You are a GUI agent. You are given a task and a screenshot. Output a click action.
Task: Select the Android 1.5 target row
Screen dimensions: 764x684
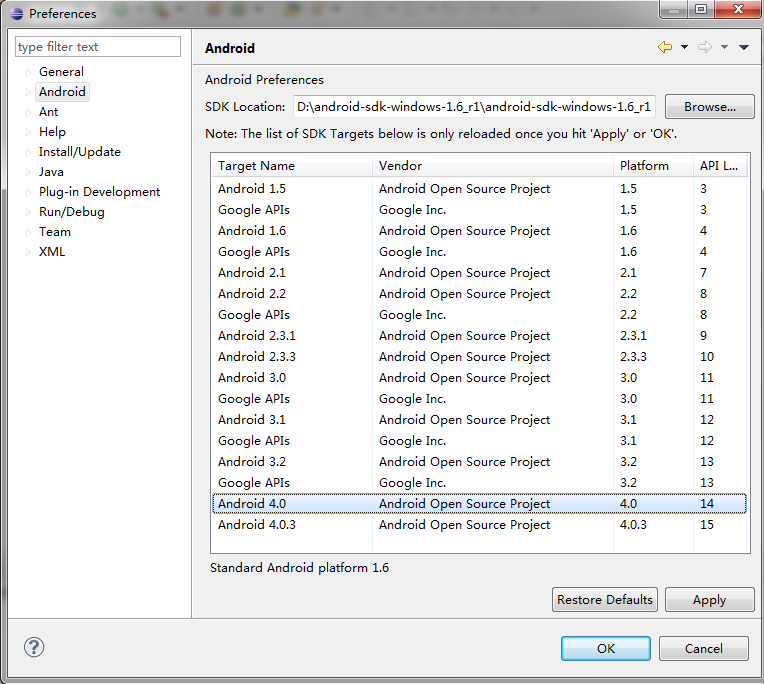point(479,189)
